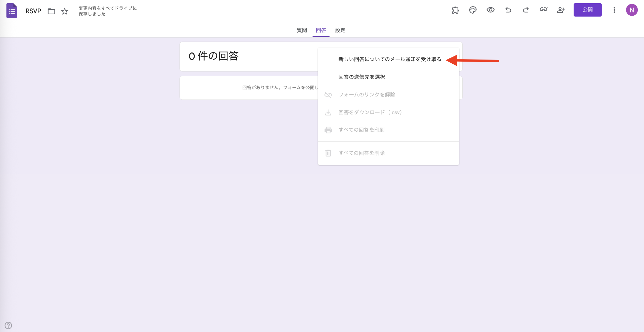
Task: Click the redo arrow icon
Action: (x=526, y=10)
